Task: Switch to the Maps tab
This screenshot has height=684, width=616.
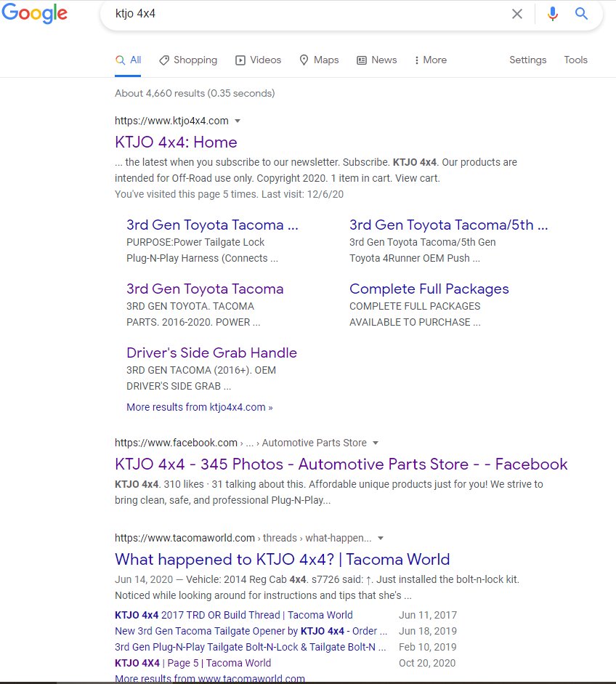Action: 319,60
